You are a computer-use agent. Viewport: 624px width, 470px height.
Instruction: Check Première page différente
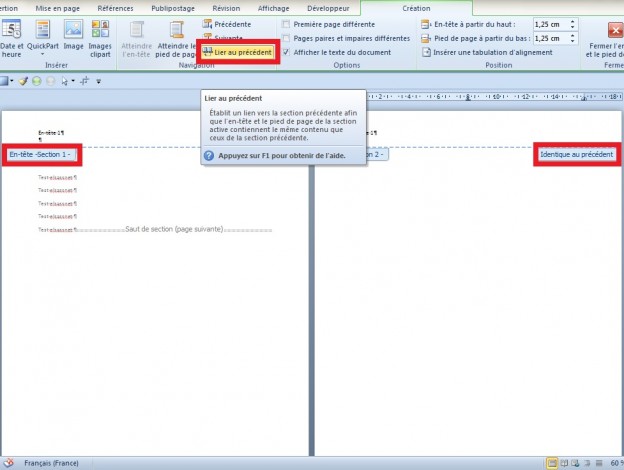(x=329, y=24)
